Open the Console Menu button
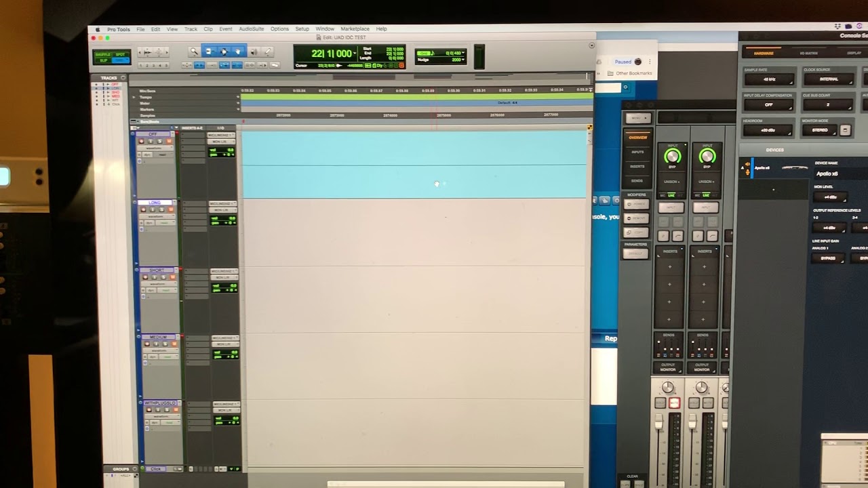The width and height of the screenshot is (868, 488). tap(637, 118)
